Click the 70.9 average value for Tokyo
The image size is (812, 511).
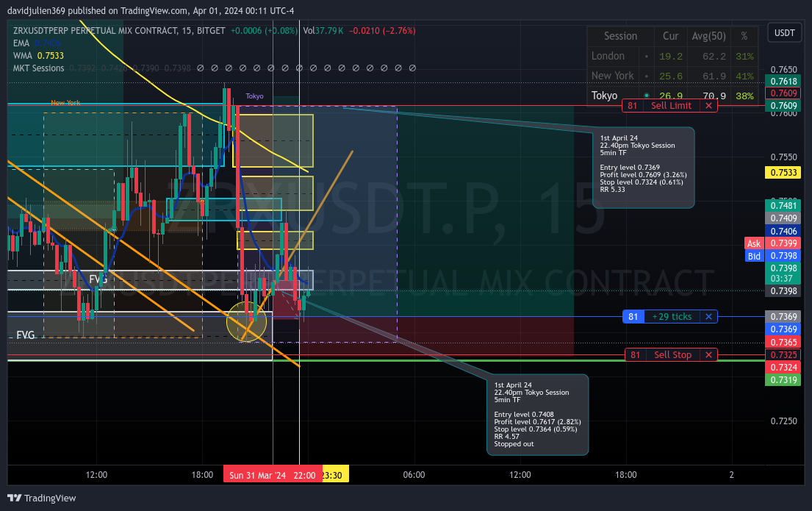pyautogui.click(x=714, y=96)
